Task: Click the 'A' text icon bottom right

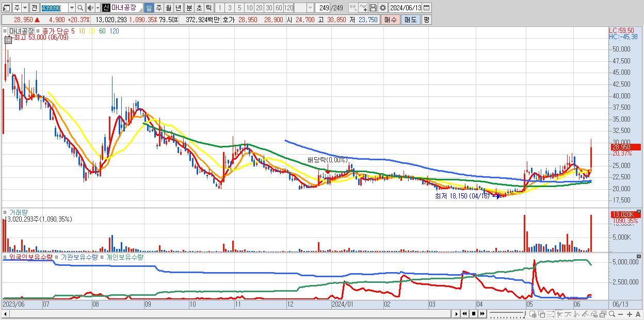Action: pos(638,314)
